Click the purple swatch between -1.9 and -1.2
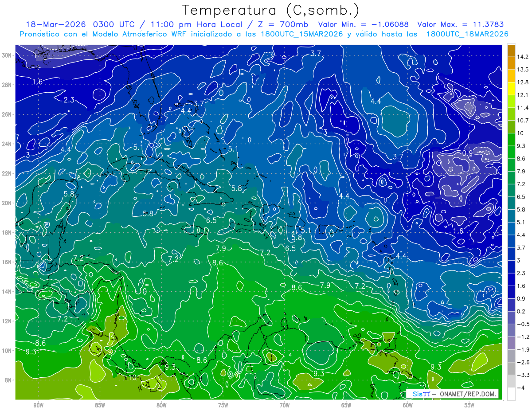 pyautogui.click(x=511, y=343)
